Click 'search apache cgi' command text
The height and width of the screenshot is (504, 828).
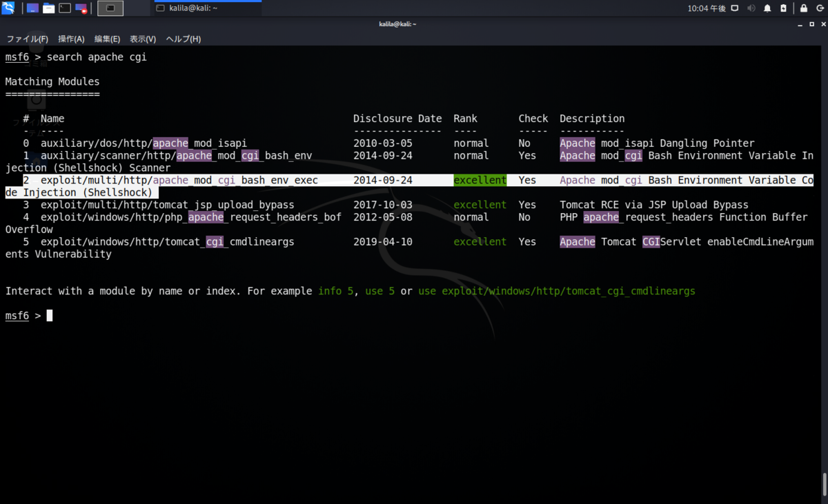pos(97,57)
